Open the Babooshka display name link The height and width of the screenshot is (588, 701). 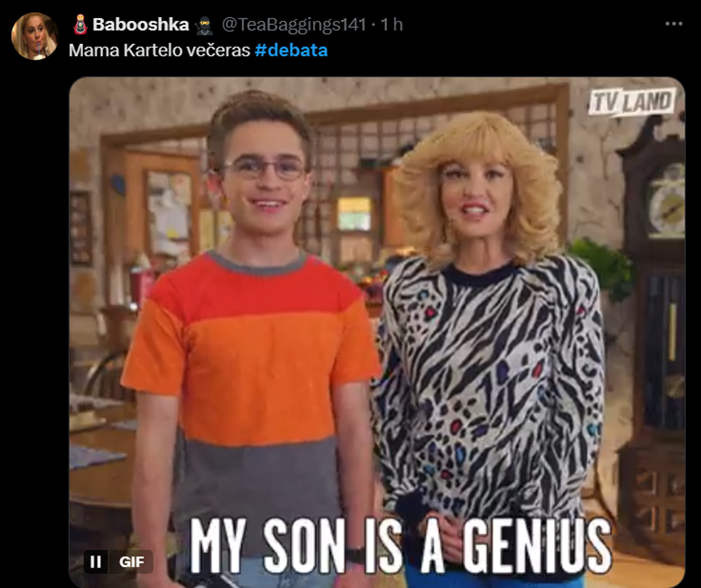coord(141,24)
